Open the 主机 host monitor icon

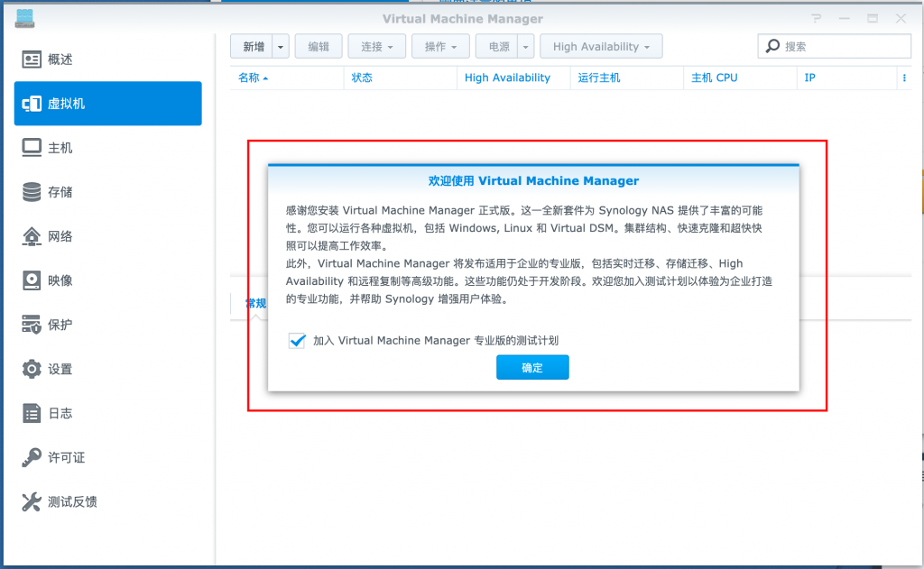point(32,148)
